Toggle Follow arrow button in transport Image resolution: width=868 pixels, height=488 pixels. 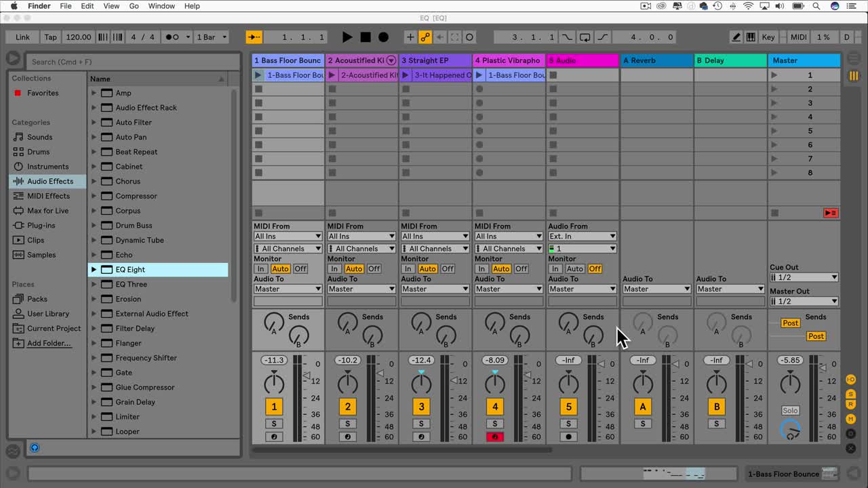tap(254, 37)
